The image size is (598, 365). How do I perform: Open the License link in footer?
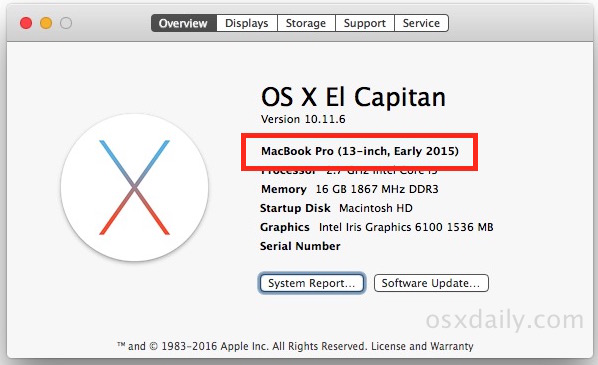click(x=388, y=346)
